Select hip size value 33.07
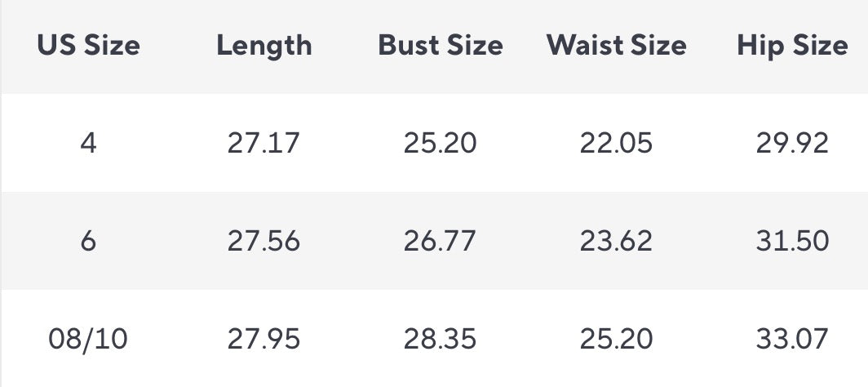 792,338
